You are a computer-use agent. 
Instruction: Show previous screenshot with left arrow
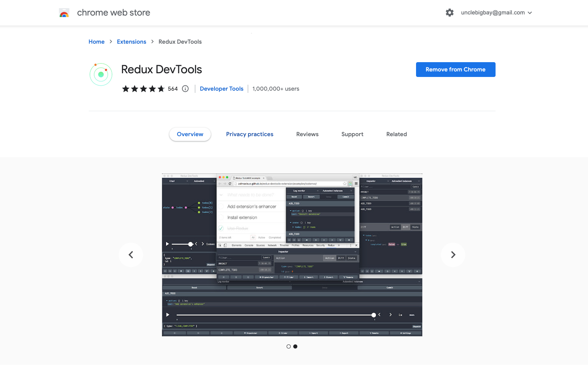coord(131,255)
